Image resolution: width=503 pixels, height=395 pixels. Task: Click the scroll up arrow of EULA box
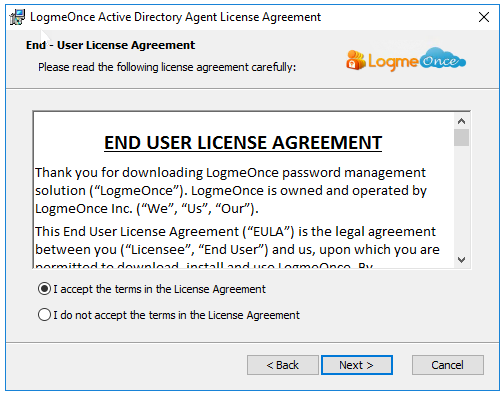point(461,121)
